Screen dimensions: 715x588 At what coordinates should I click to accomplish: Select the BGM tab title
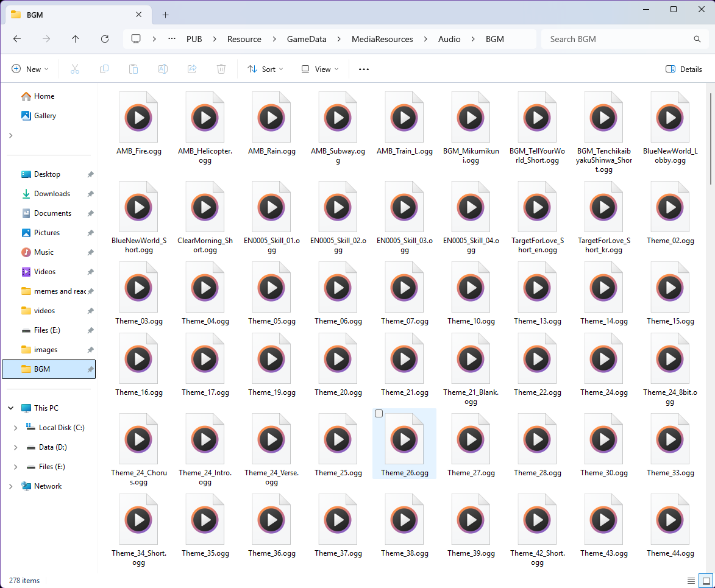(35, 15)
